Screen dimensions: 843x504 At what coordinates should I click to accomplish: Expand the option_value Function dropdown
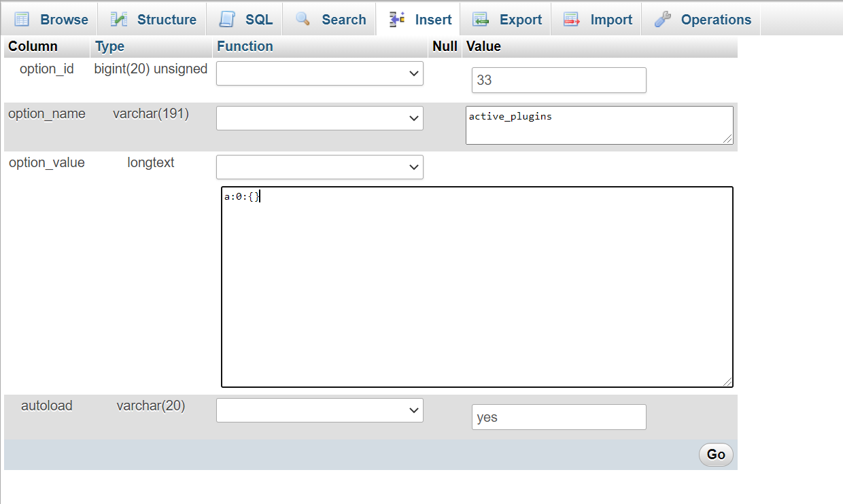pos(320,167)
